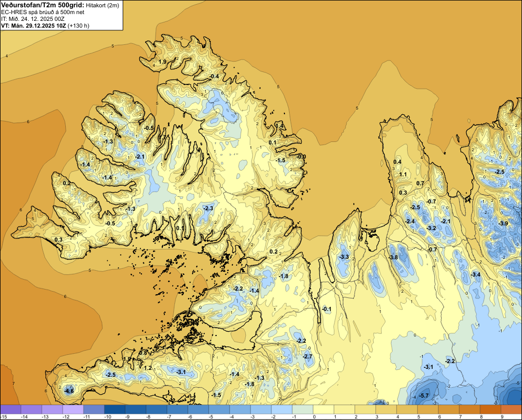Pick the legend swatch between 3 and 4
This screenshot has height=420, width=522.
386,409
